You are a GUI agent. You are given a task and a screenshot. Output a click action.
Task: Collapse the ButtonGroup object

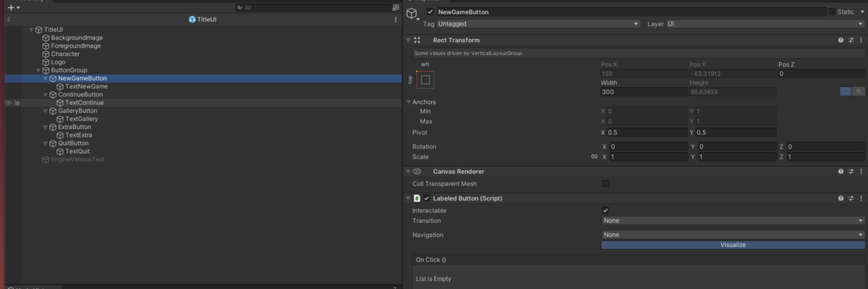point(38,70)
